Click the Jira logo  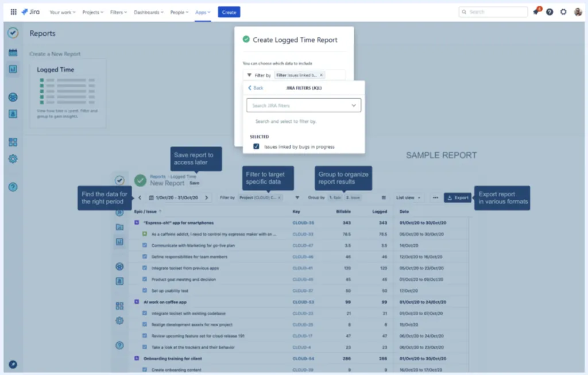coord(30,12)
